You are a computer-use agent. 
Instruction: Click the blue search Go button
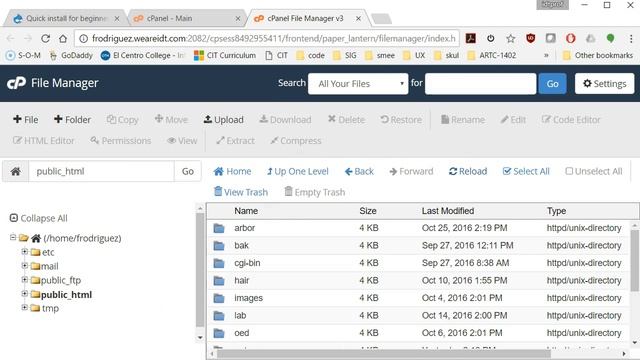pos(552,84)
